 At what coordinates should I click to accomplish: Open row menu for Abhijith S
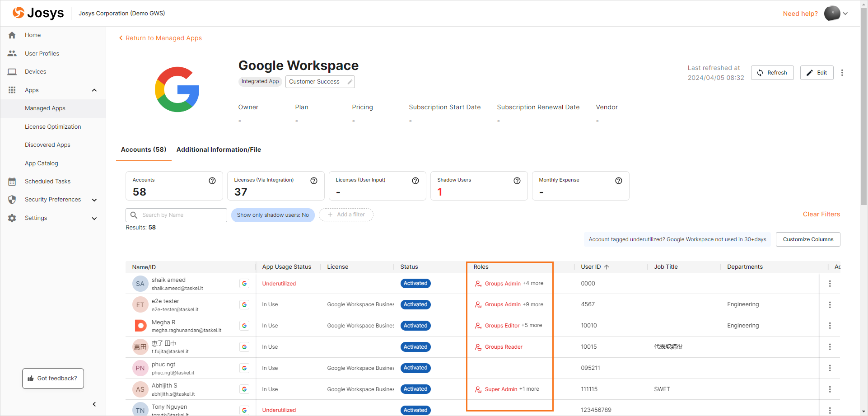tap(830, 389)
